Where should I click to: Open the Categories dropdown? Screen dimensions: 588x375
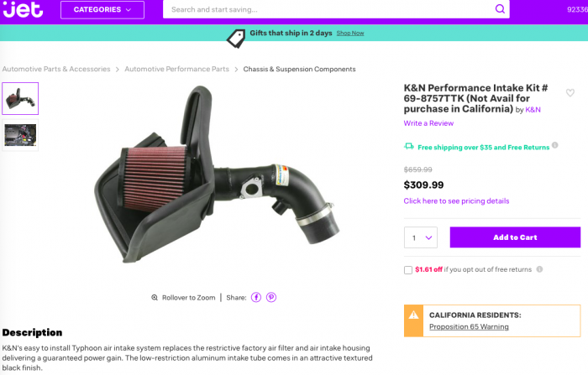point(102,10)
